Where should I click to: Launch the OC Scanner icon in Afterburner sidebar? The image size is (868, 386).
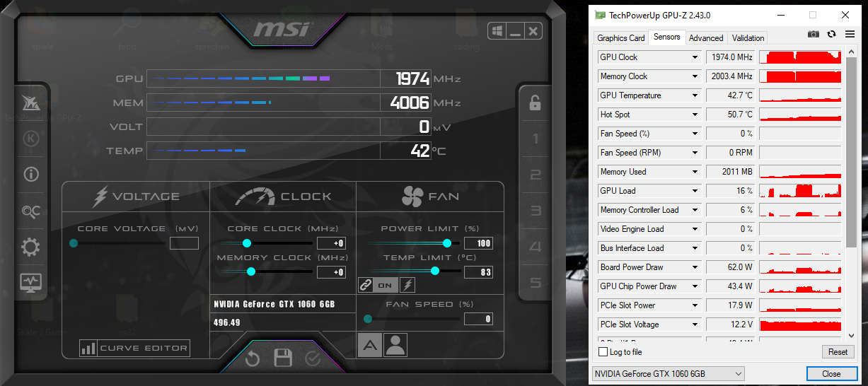(31, 211)
